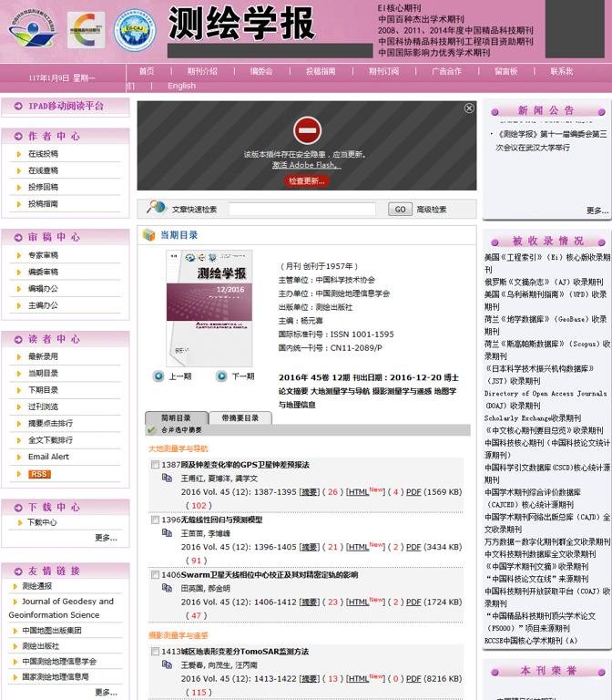Open 专家审稿 in review center
This screenshot has height=700, width=612.
point(44,255)
